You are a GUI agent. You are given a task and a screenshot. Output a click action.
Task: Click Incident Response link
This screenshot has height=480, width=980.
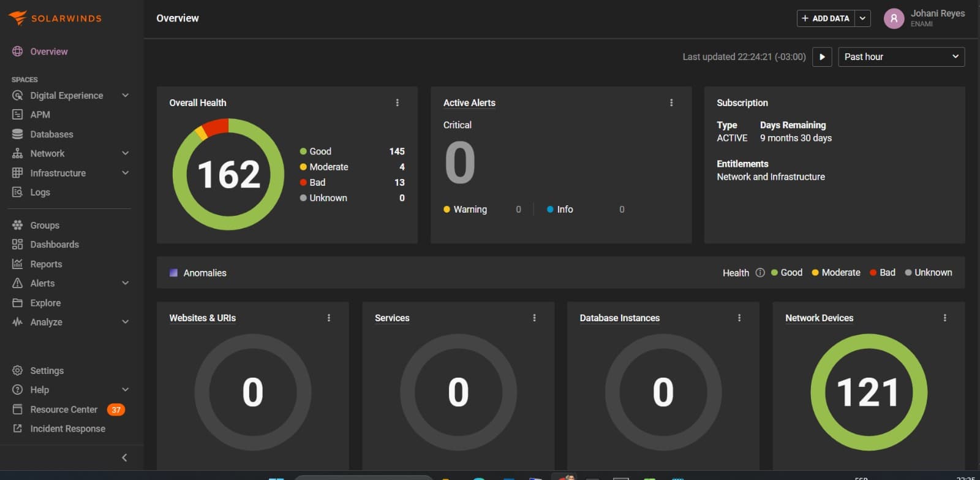pyautogui.click(x=68, y=429)
